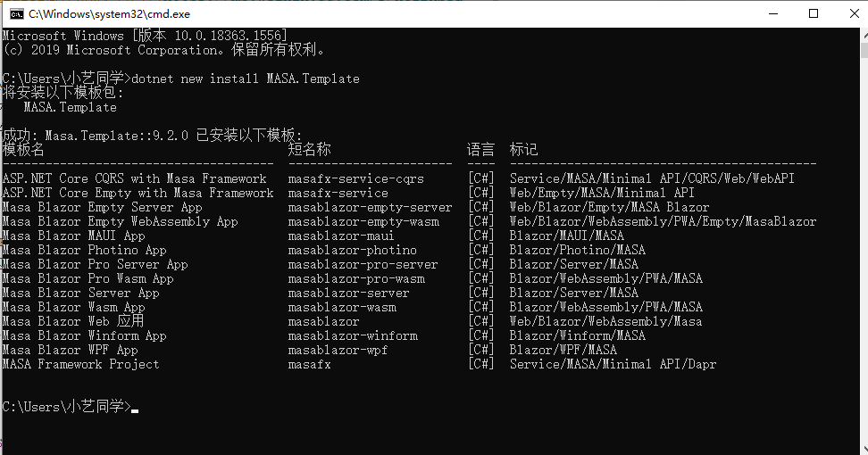Click the scrollbar down arrow
Screen dimensions: 868x455
tap(864, 449)
